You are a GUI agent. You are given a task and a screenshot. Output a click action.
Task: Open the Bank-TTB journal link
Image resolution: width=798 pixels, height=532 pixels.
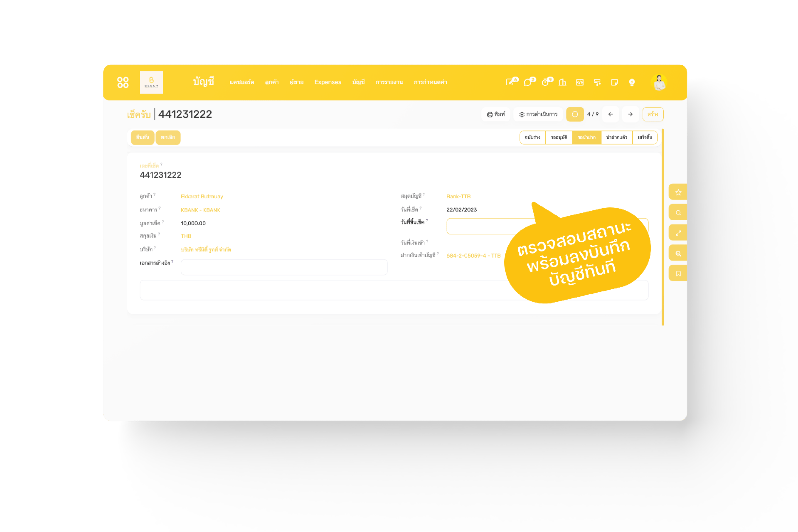pos(458,197)
